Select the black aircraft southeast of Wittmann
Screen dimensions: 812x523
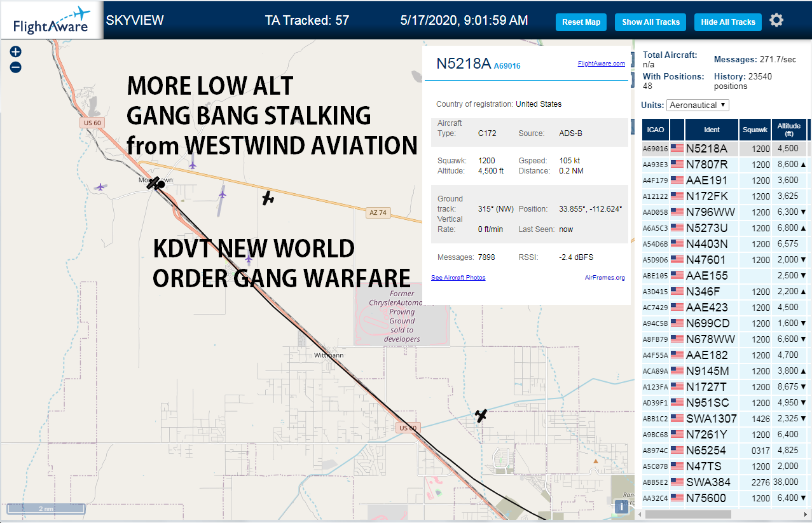[x=481, y=416]
